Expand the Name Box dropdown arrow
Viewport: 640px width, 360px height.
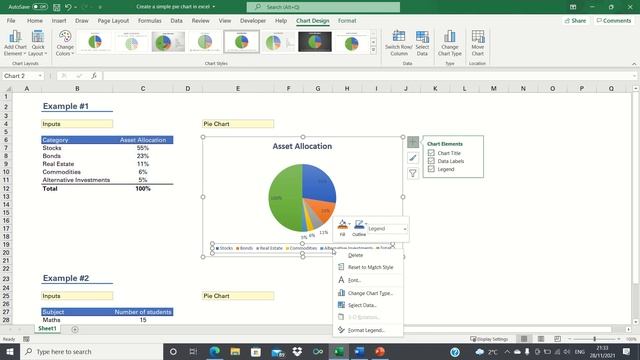pos(40,76)
